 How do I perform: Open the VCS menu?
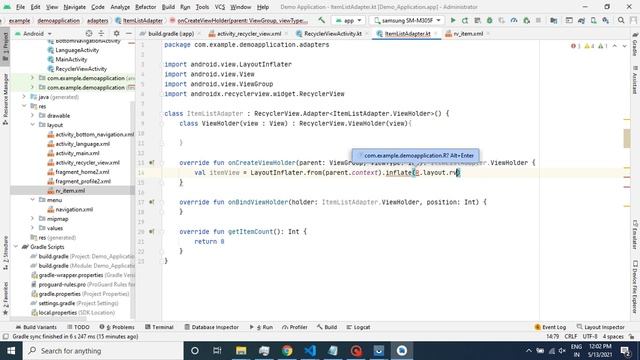tap(220, 7)
